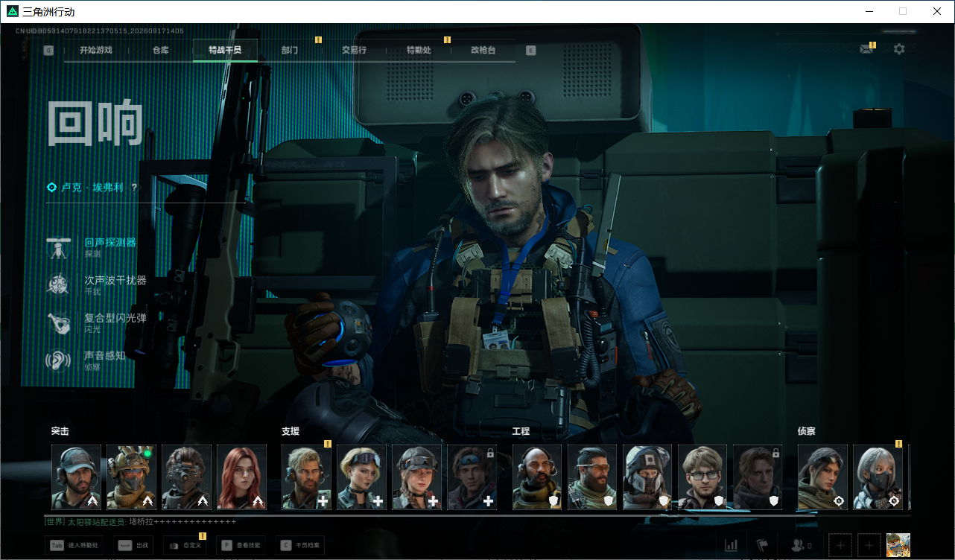
Task: Click the player avatar in bottom corner
Action: (x=898, y=545)
